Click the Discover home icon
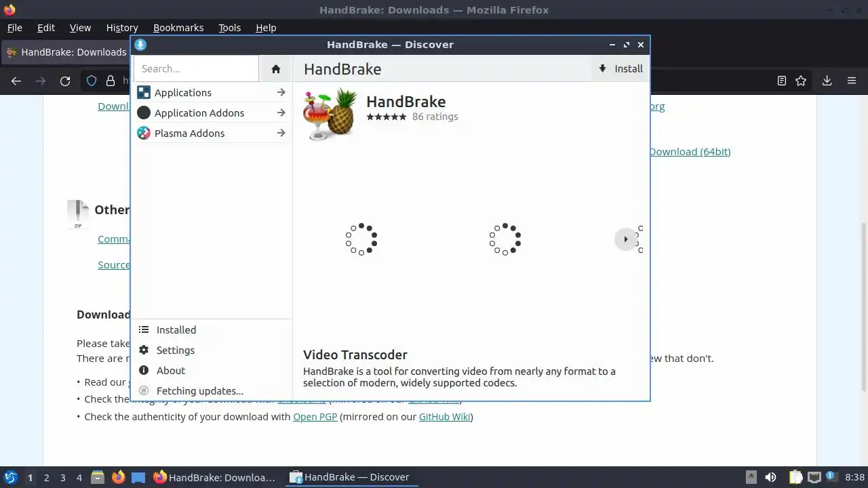The image size is (868, 488). click(x=275, y=68)
